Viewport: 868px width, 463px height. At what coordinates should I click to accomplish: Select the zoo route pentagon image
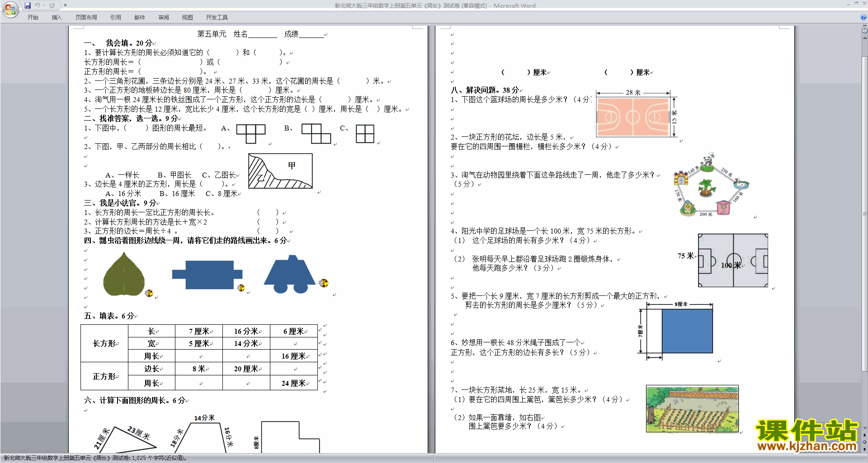[x=711, y=185]
